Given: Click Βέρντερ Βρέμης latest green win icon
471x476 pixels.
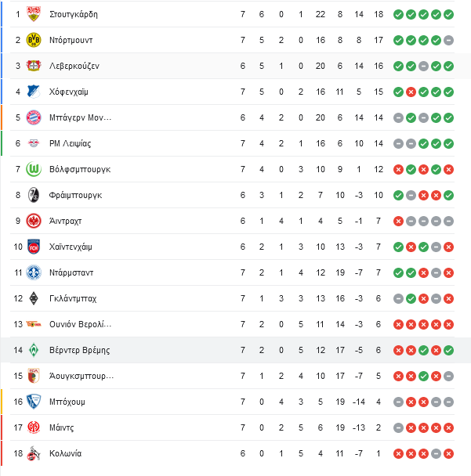Looking at the screenshot, I should [x=448, y=350].
